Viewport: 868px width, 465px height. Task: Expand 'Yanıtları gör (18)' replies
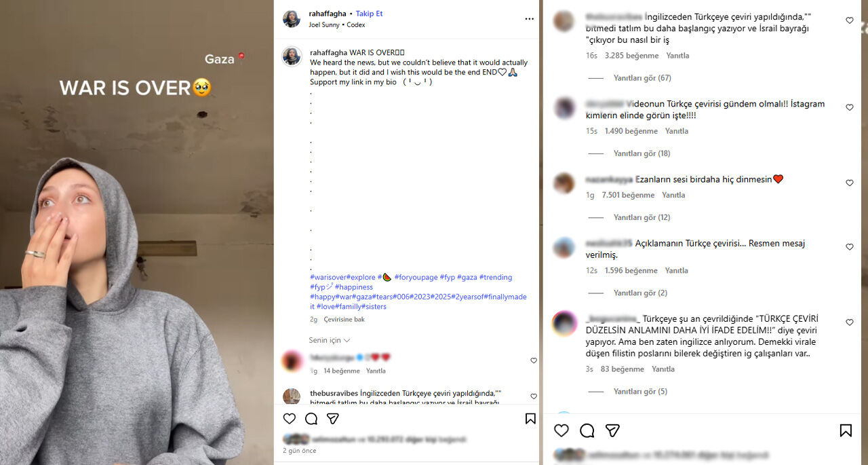[642, 153]
